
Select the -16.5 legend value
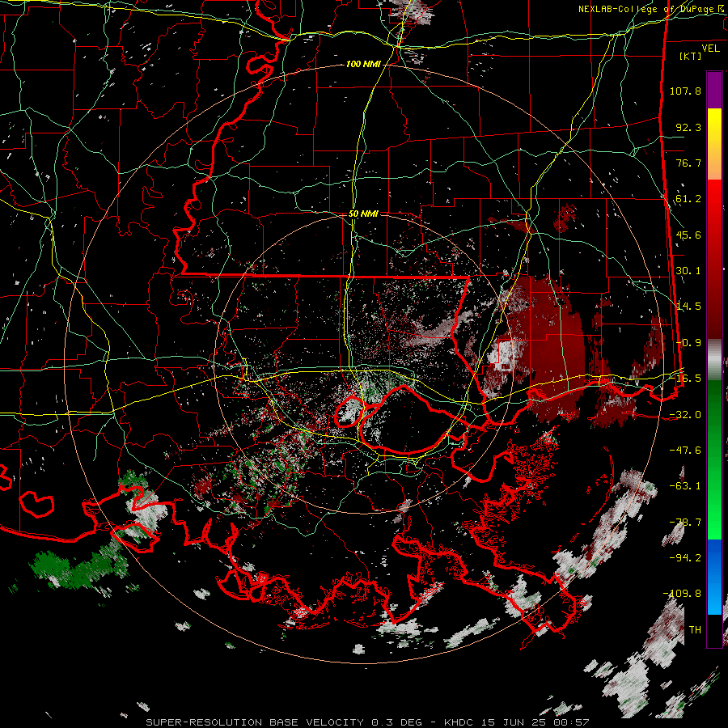click(685, 379)
